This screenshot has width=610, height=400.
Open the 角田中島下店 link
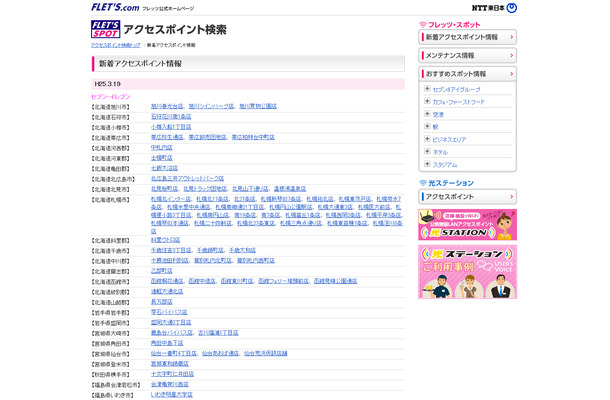[167, 343]
